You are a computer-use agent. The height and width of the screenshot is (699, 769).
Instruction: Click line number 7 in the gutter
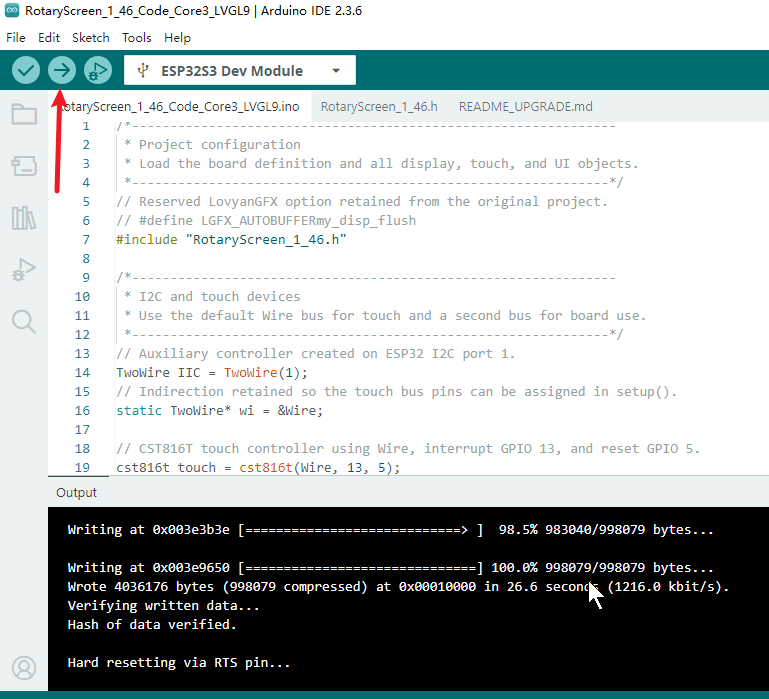tap(86, 239)
